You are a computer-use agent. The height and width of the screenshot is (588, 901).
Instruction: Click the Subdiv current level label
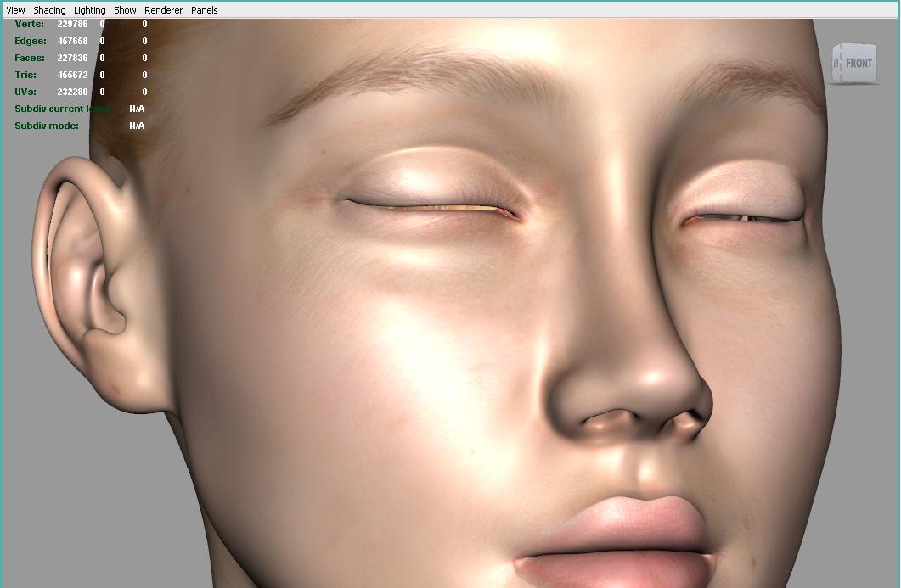63,109
